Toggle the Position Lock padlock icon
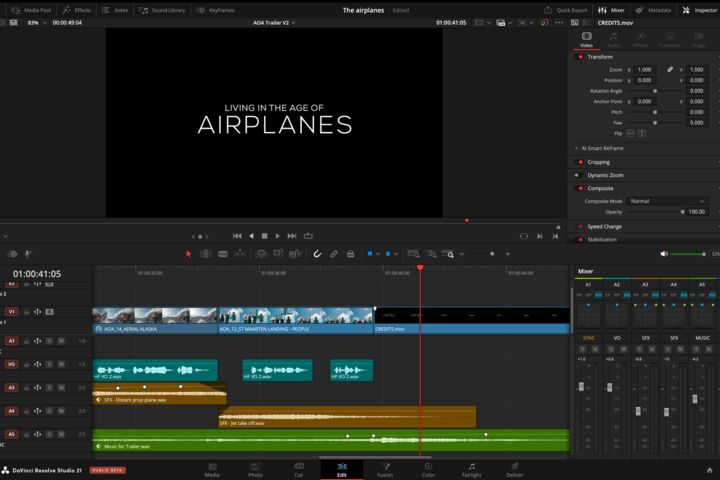 point(350,254)
